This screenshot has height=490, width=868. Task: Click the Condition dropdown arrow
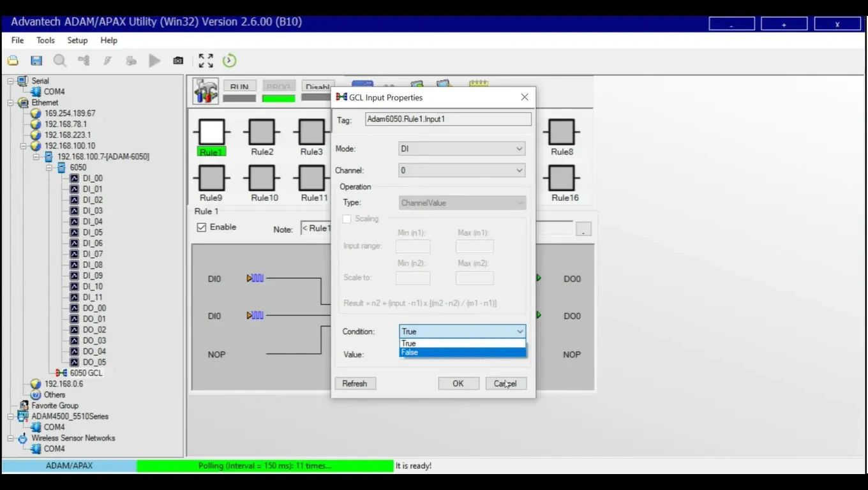[x=520, y=331]
